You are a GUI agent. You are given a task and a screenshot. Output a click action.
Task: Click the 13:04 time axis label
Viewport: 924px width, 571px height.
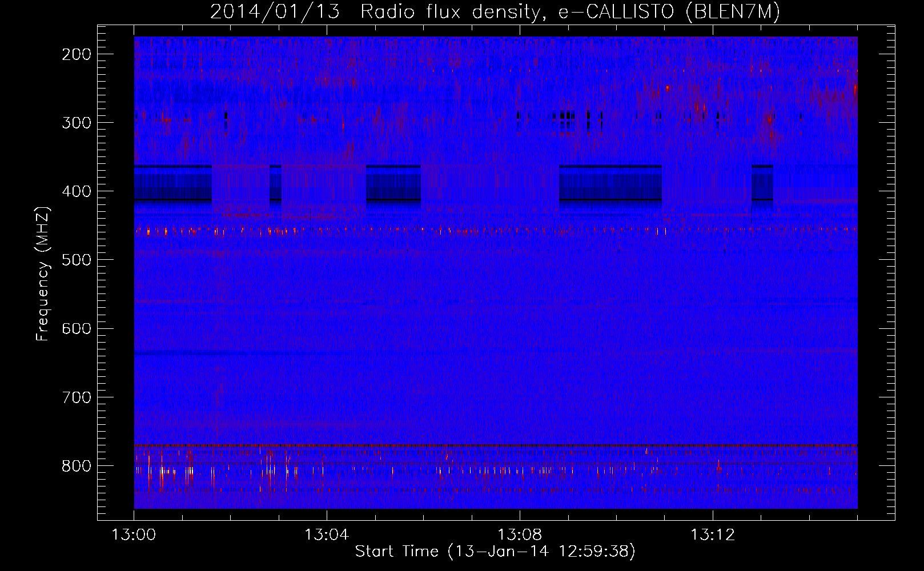(x=327, y=535)
